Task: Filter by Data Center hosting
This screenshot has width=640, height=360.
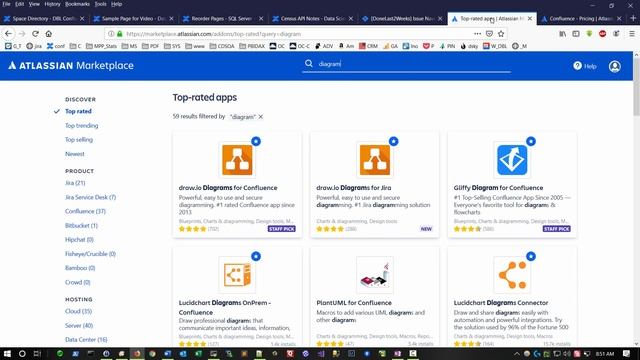Action: (x=86, y=340)
